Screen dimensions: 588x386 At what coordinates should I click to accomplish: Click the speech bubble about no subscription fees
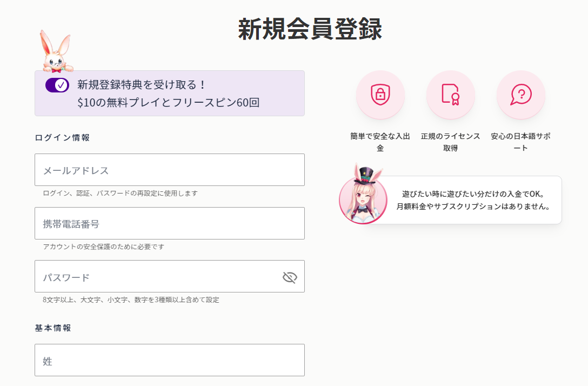tap(473, 200)
